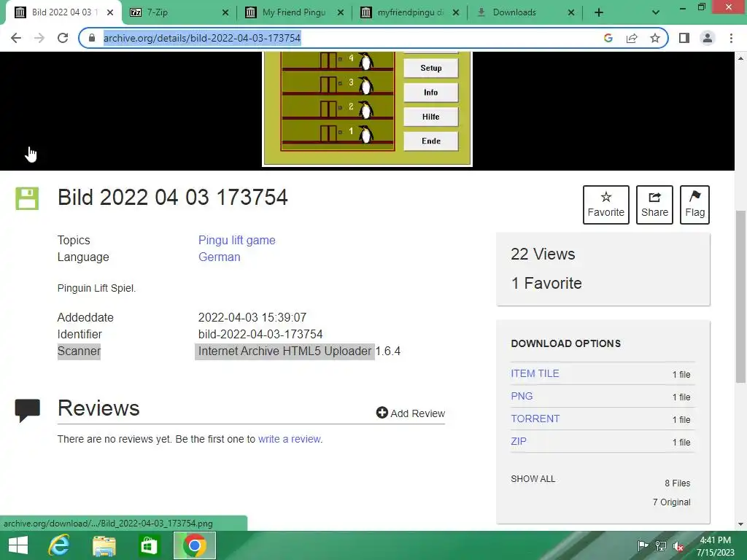
Task: Download the PNG file
Action: coord(522,396)
